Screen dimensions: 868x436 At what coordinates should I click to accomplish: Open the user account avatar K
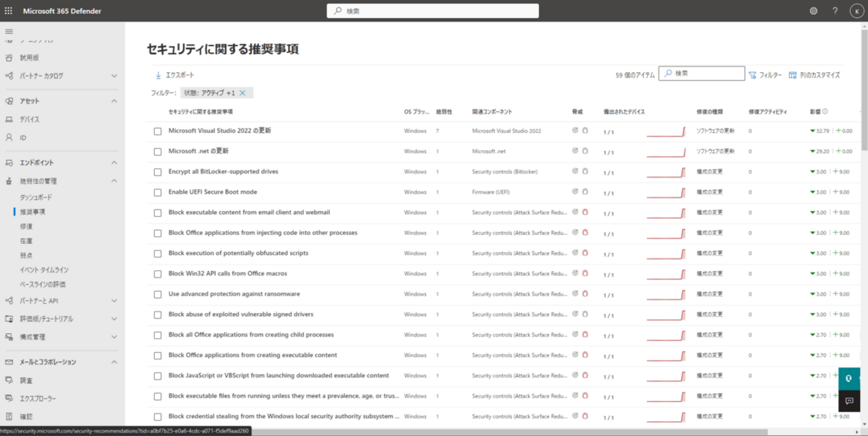(857, 11)
